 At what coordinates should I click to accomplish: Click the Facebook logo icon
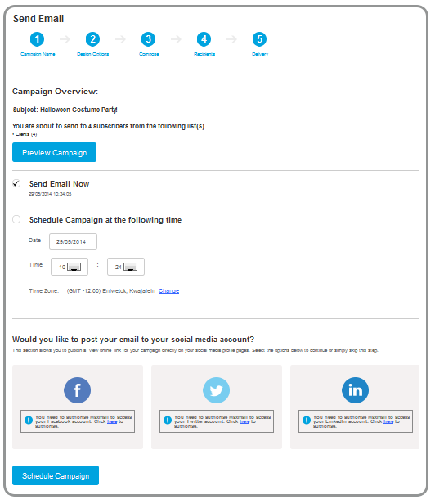pyautogui.click(x=77, y=390)
